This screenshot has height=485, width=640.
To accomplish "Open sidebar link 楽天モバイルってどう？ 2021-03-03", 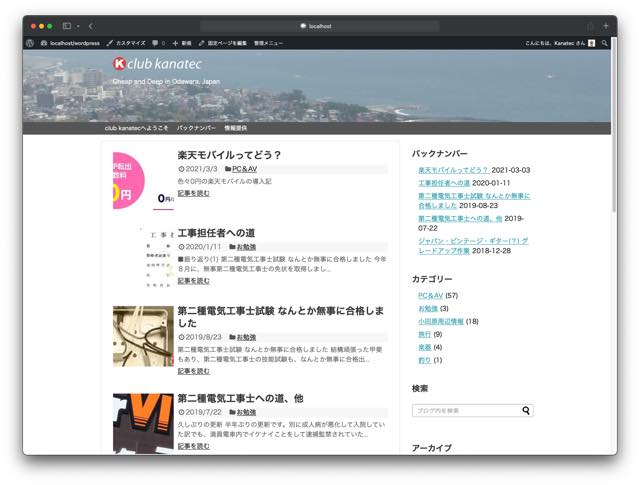I will pos(453,170).
